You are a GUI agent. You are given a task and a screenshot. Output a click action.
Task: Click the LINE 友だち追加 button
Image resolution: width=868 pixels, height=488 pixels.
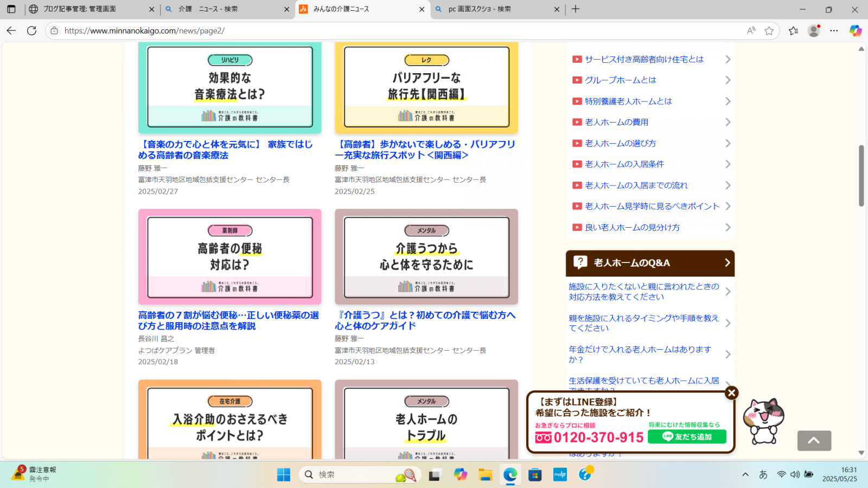[x=687, y=437]
